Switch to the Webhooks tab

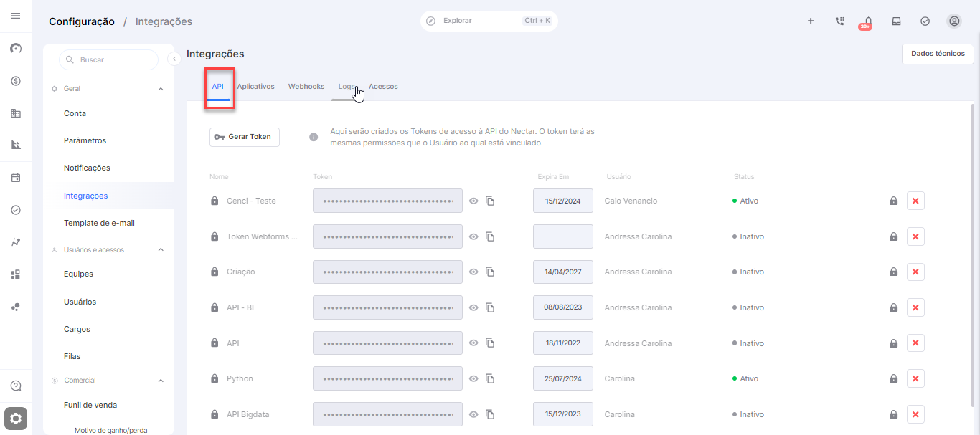(306, 87)
